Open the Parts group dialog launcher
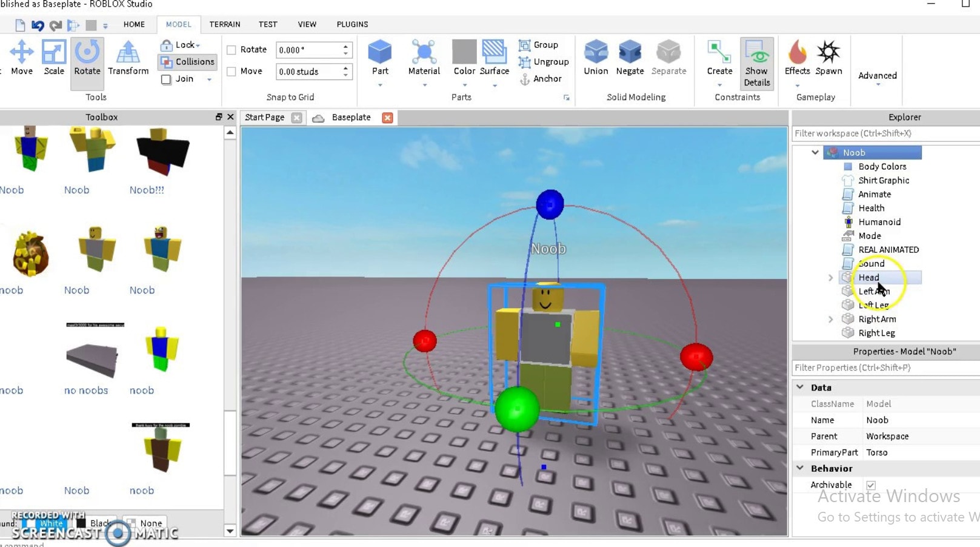 pyautogui.click(x=567, y=98)
